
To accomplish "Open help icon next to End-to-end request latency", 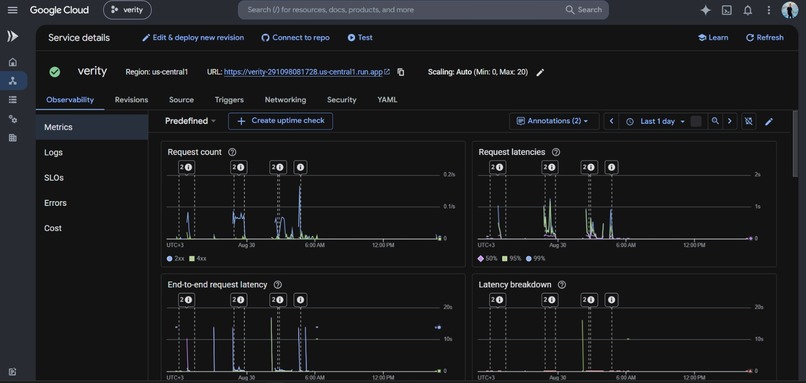I will point(278,285).
